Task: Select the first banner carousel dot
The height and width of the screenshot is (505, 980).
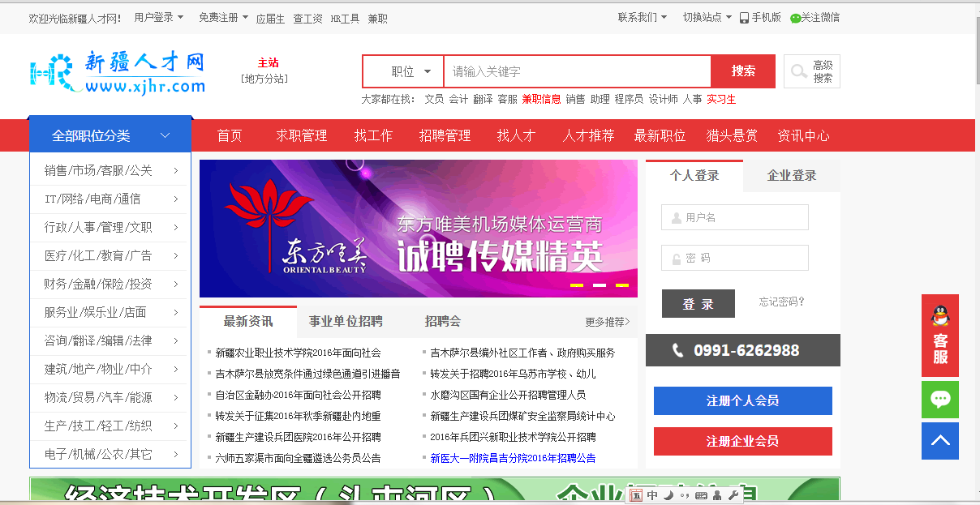Action: click(577, 285)
